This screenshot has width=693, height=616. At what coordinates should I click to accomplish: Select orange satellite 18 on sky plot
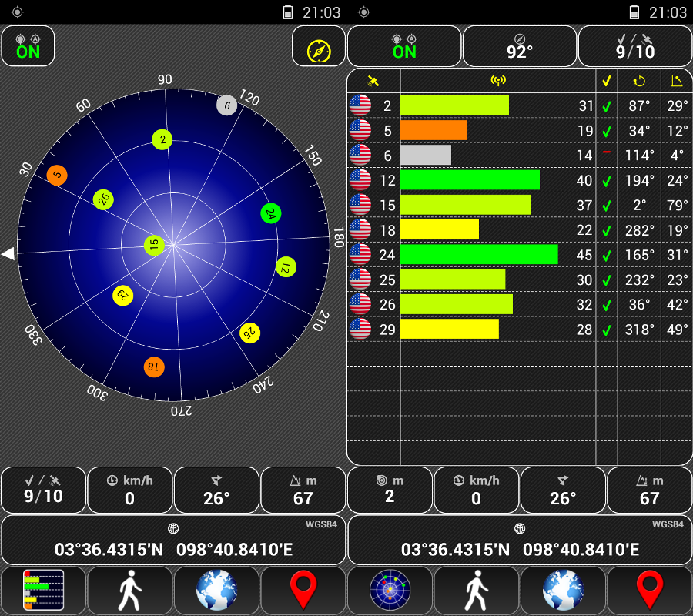pyautogui.click(x=154, y=367)
